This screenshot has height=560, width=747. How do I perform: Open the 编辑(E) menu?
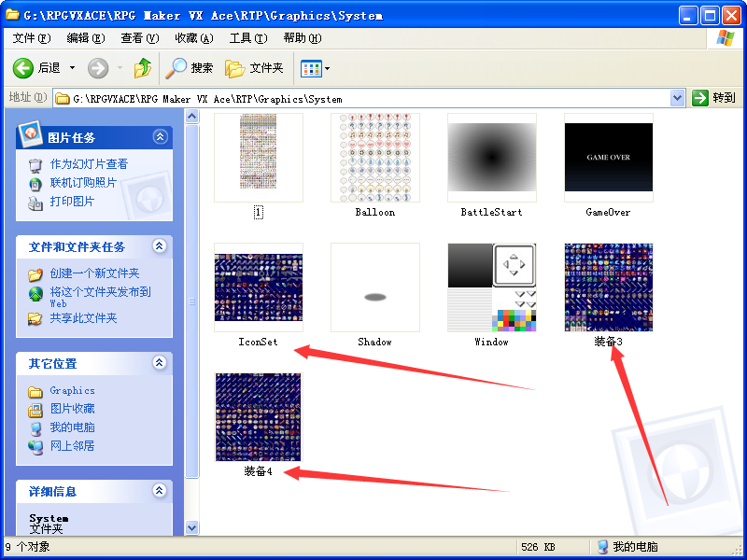86,38
